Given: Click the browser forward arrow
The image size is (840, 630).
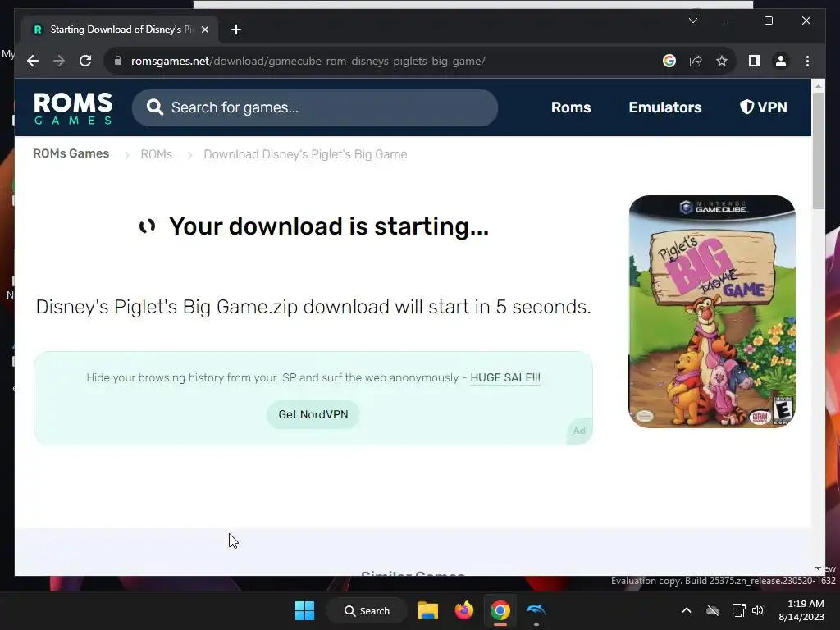Looking at the screenshot, I should [59, 61].
